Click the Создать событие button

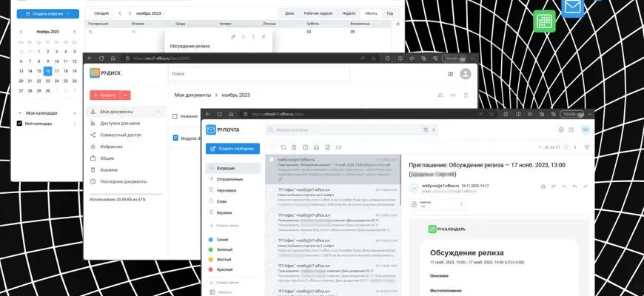pyautogui.click(x=47, y=13)
